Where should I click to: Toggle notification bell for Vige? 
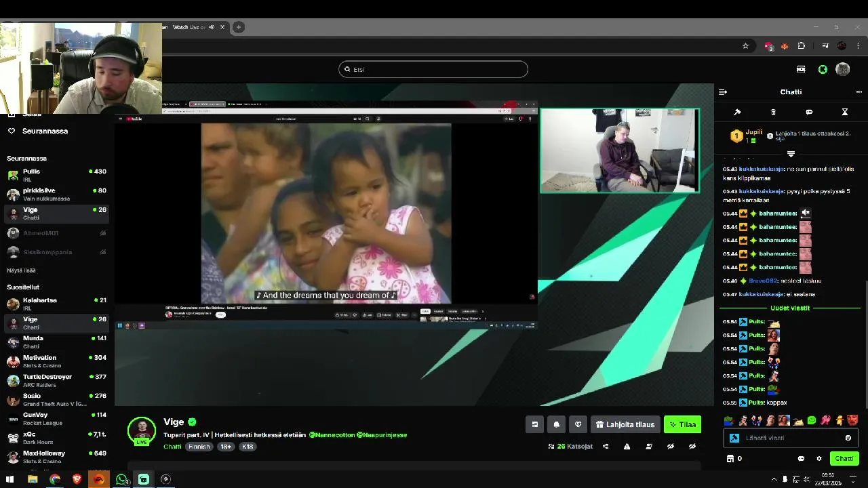pos(557,424)
